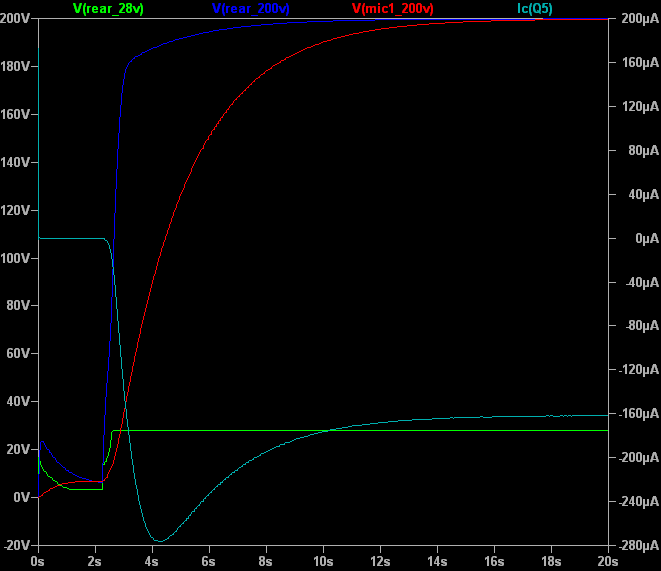Image resolution: width=661 pixels, height=571 pixels.
Task: Click the 6s time axis label
Action: pos(208,562)
